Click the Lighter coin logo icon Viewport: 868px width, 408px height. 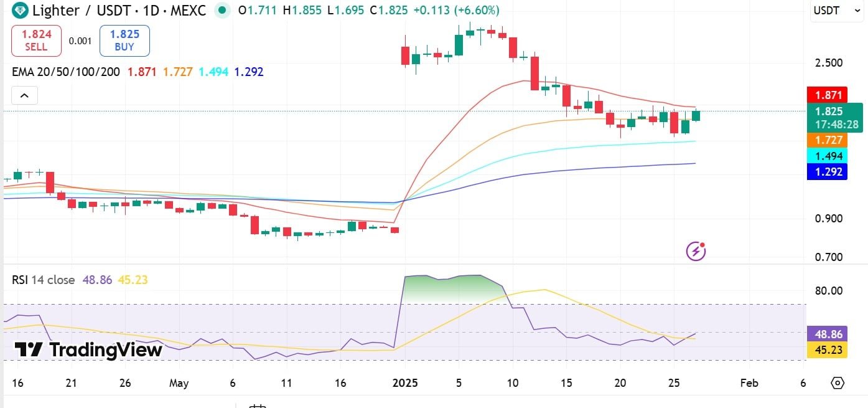pos(18,11)
